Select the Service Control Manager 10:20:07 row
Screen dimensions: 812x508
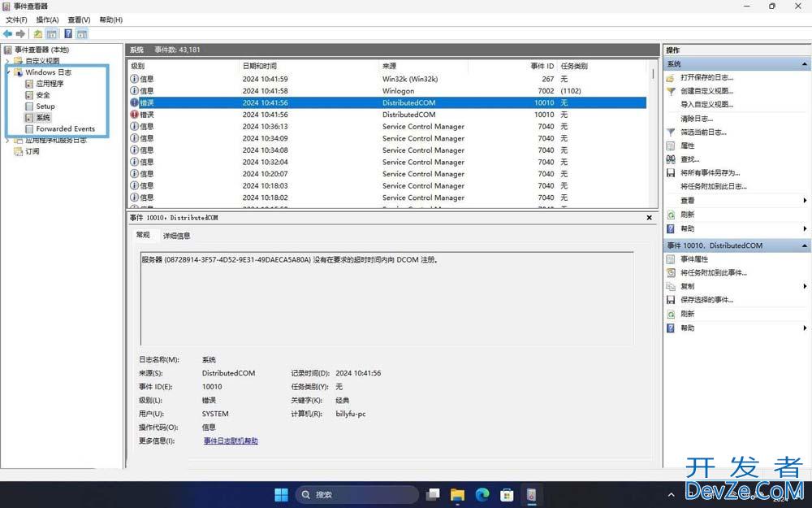point(387,174)
